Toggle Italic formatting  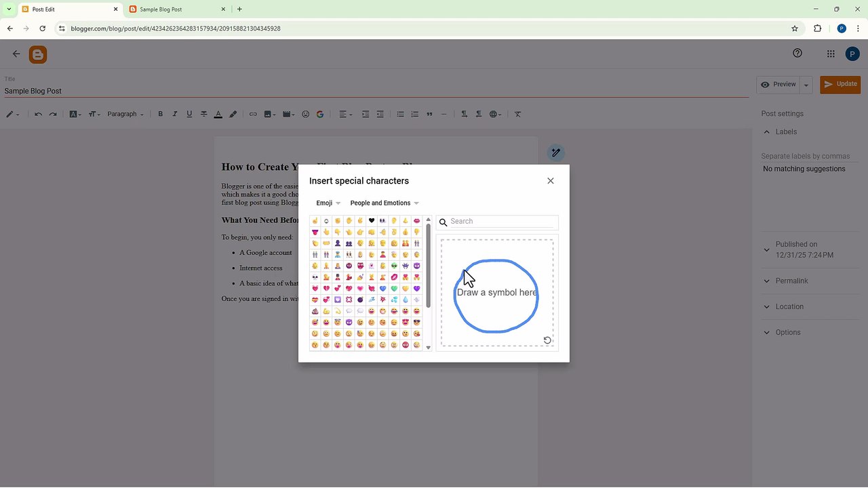[x=175, y=114]
